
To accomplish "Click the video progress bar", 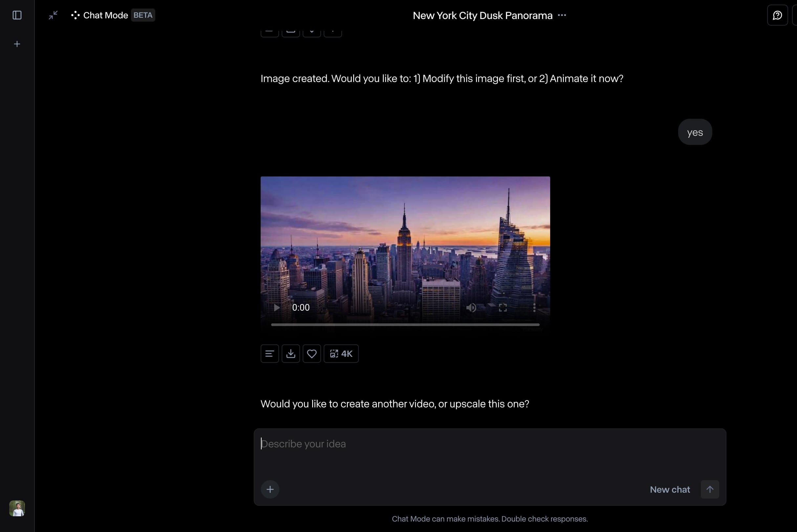I will (405, 325).
